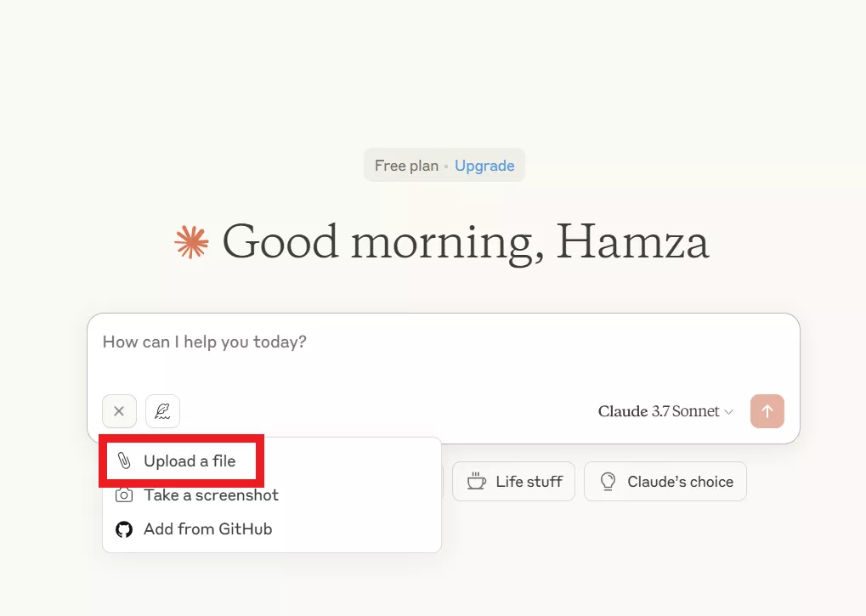The width and height of the screenshot is (866, 616).
Task: Click the Good morning, Hamza greeting text
Action: 465,241
